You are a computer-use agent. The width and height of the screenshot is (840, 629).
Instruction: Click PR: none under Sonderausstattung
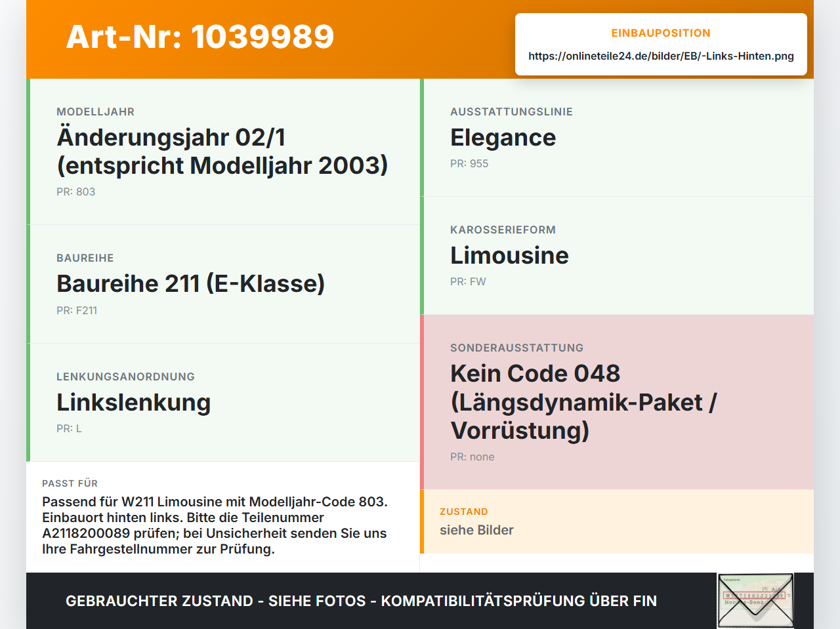pyautogui.click(x=472, y=457)
